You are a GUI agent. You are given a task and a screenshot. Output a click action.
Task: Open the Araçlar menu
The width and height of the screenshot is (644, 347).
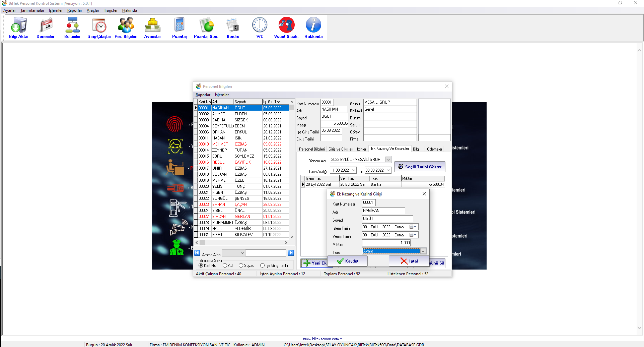click(x=93, y=10)
